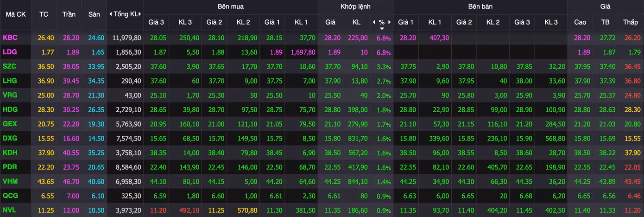Viewport: 644px width, 217px height.
Task: Click the Bên mua group header
Action: [230, 6]
